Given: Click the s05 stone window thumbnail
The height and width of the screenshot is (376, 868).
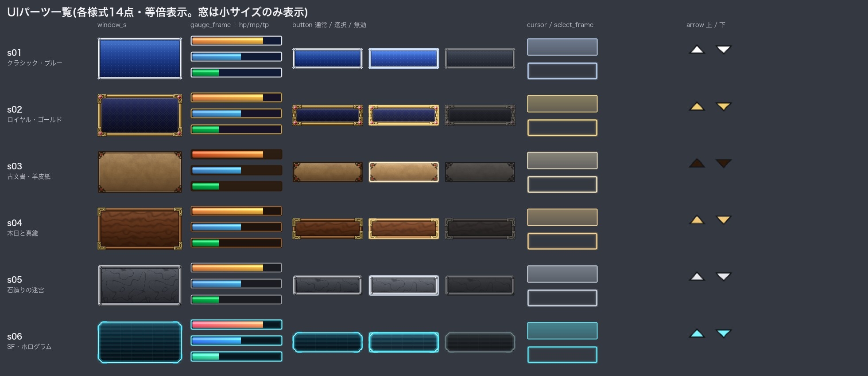Looking at the screenshot, I should [x=140, y=286].
